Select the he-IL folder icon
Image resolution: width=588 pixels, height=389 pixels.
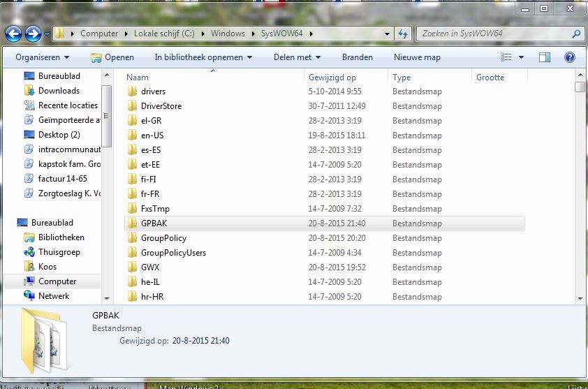[x=132, y=281]
